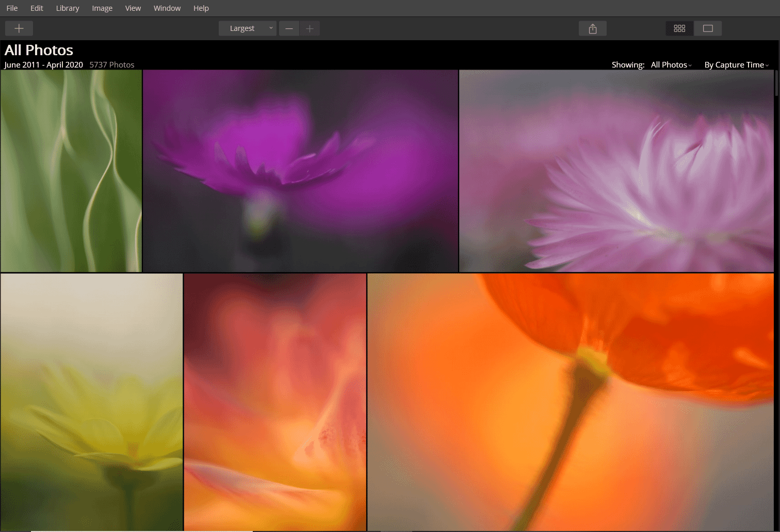The image size is (780, 532).
Task: Open the Help menu
Action: tap(201, 8)
